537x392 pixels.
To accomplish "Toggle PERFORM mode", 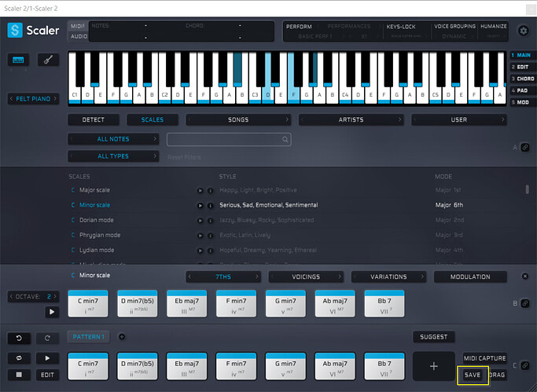I will 299,27.
